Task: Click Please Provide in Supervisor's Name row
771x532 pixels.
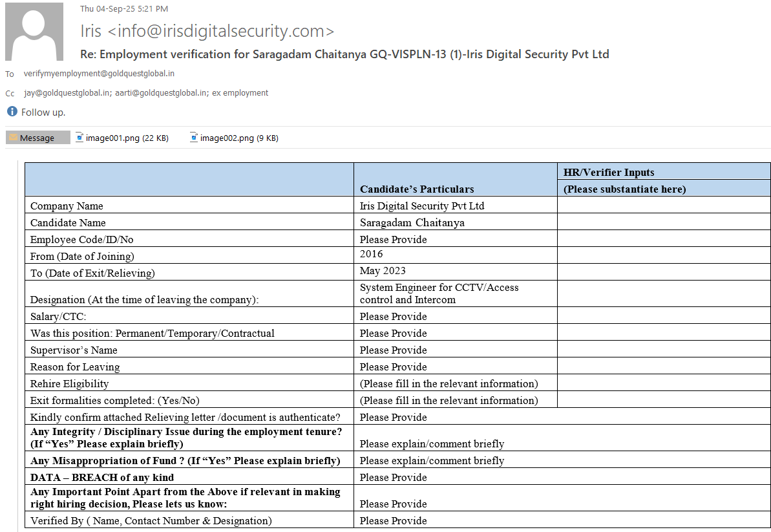Action: pyautogui.click(x=393, y=350)
